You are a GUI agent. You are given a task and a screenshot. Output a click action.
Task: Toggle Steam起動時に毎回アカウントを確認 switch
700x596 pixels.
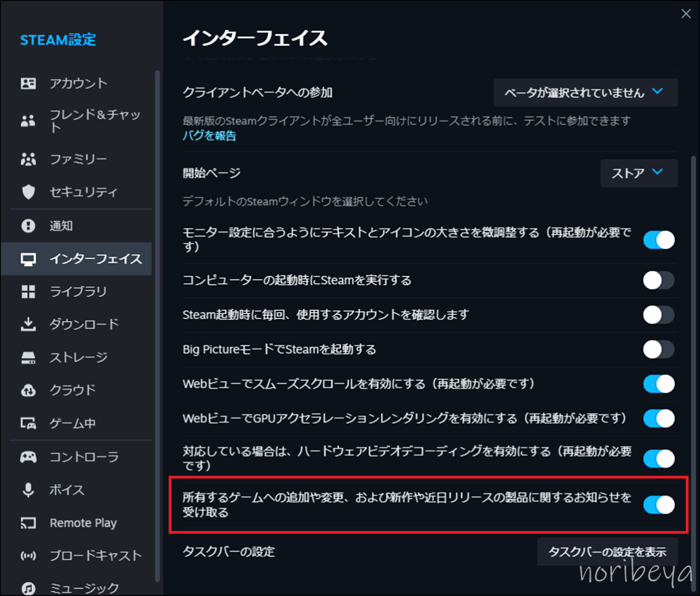point(658,315)
